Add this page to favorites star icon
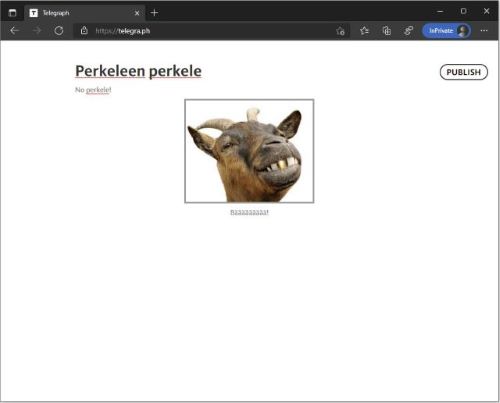The image size is (500, 403). [340, 31]
